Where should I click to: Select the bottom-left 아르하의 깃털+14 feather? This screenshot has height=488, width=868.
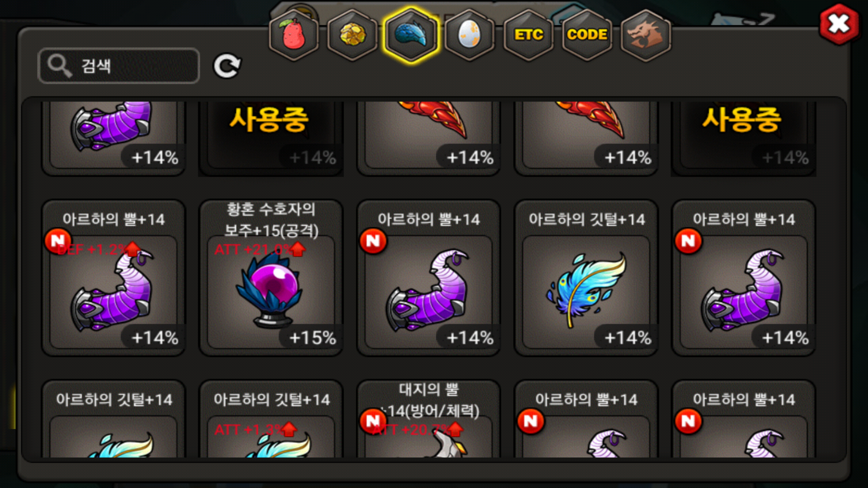(113, 419)
